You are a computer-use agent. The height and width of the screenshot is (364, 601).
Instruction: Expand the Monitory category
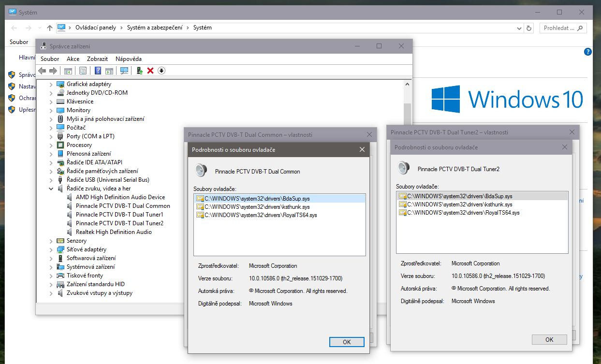(51, 110)
